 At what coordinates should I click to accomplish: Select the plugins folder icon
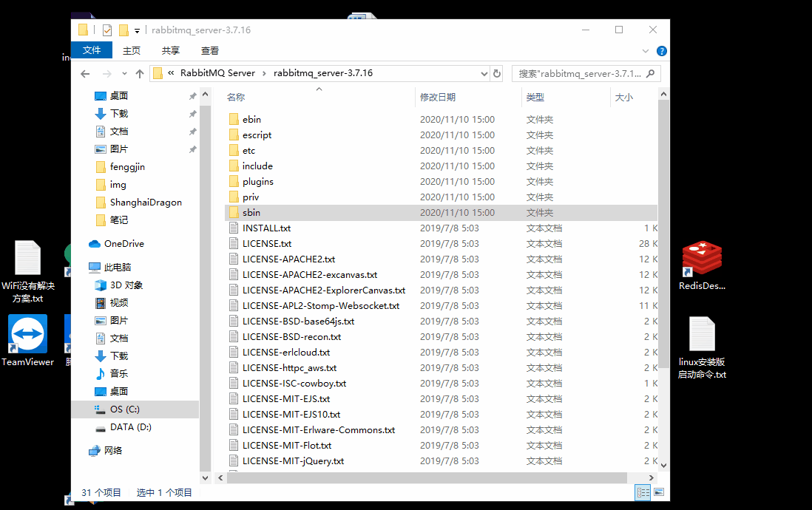coord(234,181)
